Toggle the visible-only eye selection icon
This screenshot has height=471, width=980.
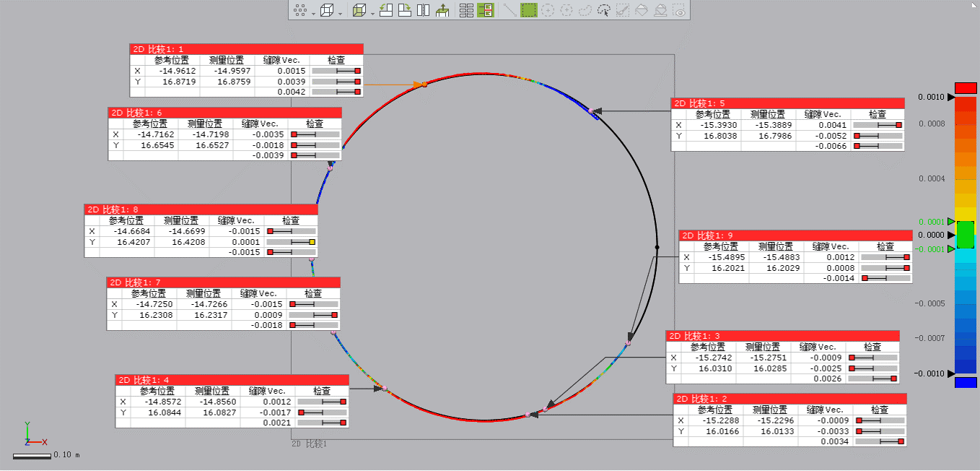pos(679,10)
